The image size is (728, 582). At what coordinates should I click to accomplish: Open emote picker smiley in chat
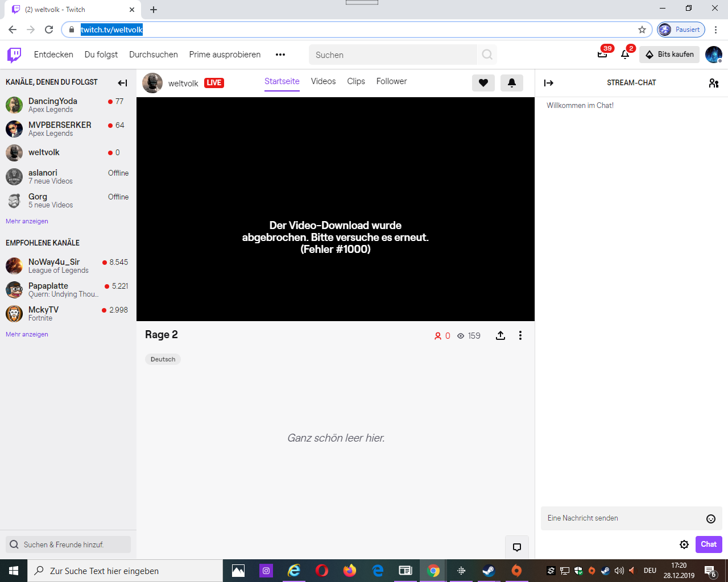(711, 518)
